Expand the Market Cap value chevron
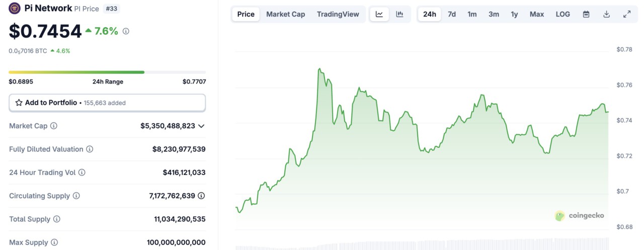This screenshot has width=644, height=250. (x=202, y=126)
